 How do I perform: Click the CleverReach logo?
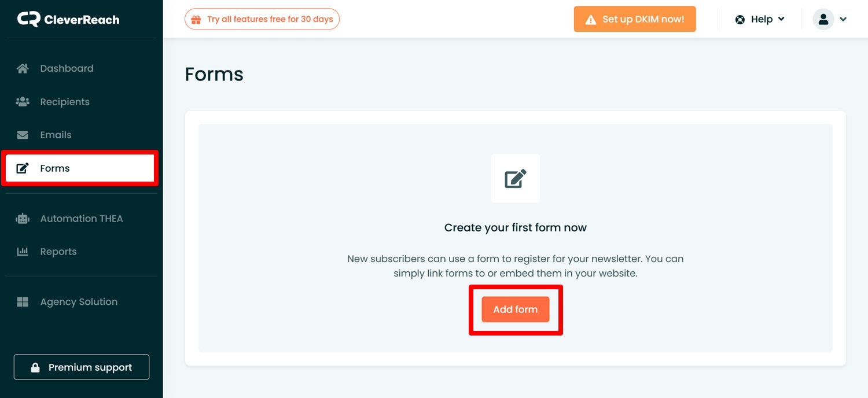pos(68,20)
